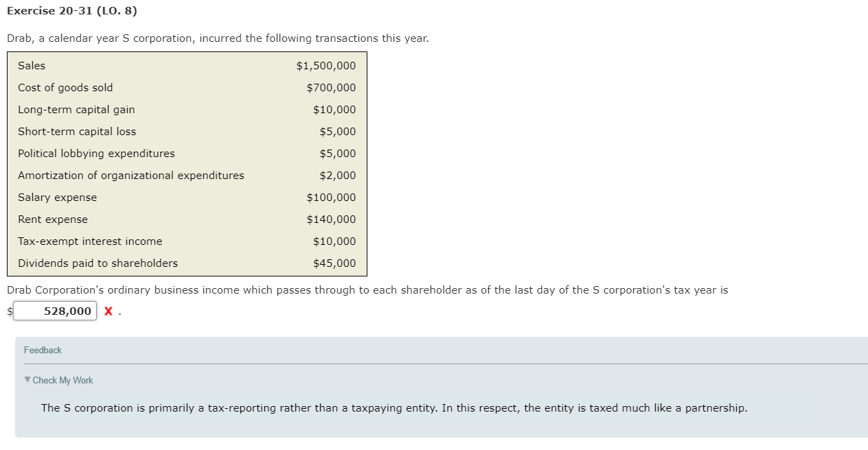Click the red X incorrect mark
The height and width of the screenshot is (450, 868).
(108, 311)
